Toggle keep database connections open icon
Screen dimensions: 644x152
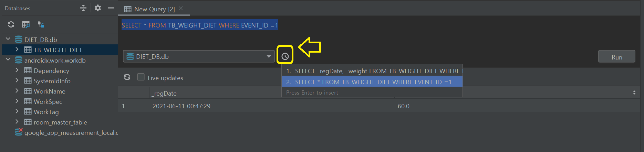(x=41, y=24)
